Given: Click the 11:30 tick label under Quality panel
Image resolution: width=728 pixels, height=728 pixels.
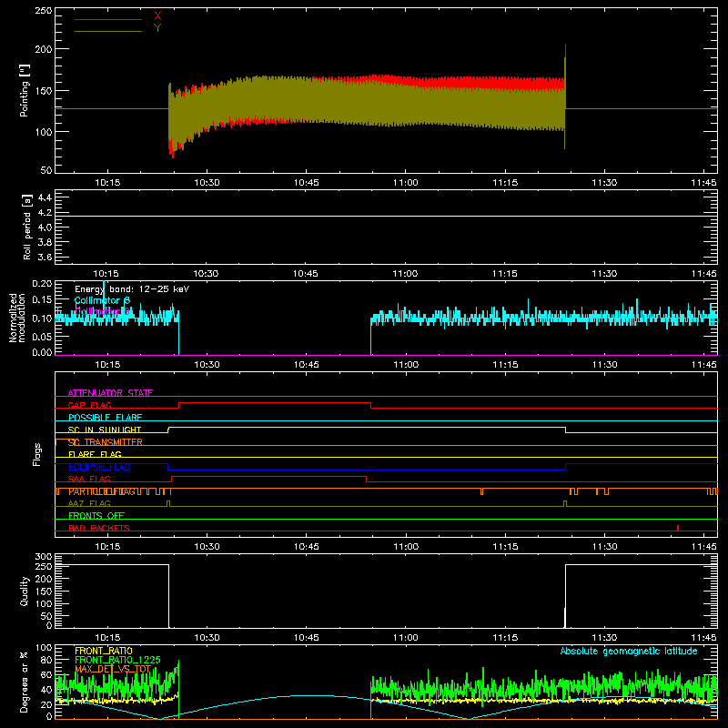Looking at the screenshot, I should [604, 638].
